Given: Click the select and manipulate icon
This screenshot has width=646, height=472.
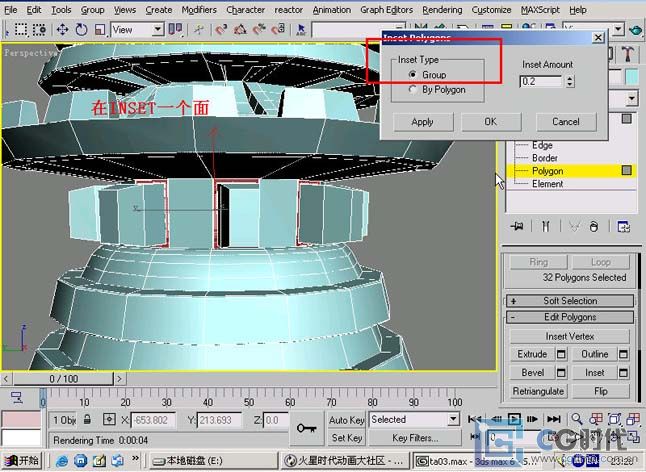Looking at the screenshot, I should point(199,30).
